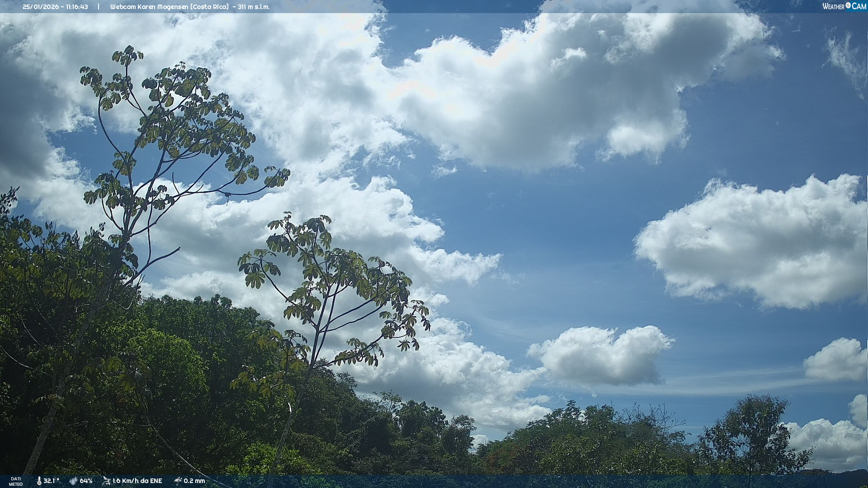Screen dimensions: 868x488
Task: Select the Dati Meteo label
Action: (16, 481)
